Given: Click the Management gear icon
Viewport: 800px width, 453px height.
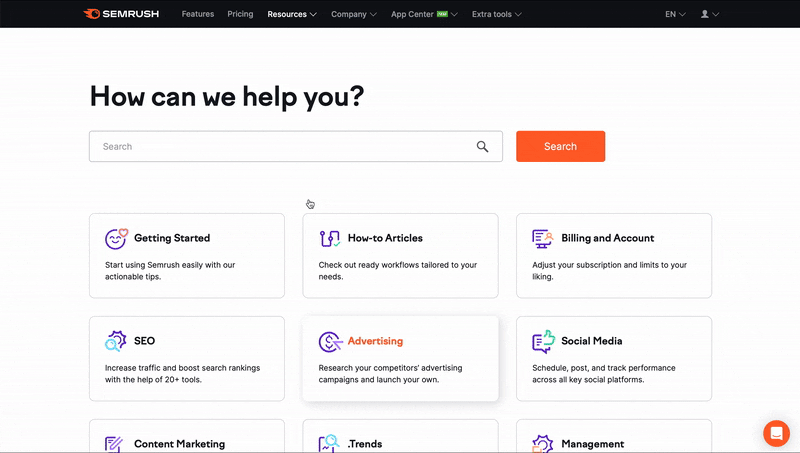Looking at the screenshot, I should click(542, 444).
